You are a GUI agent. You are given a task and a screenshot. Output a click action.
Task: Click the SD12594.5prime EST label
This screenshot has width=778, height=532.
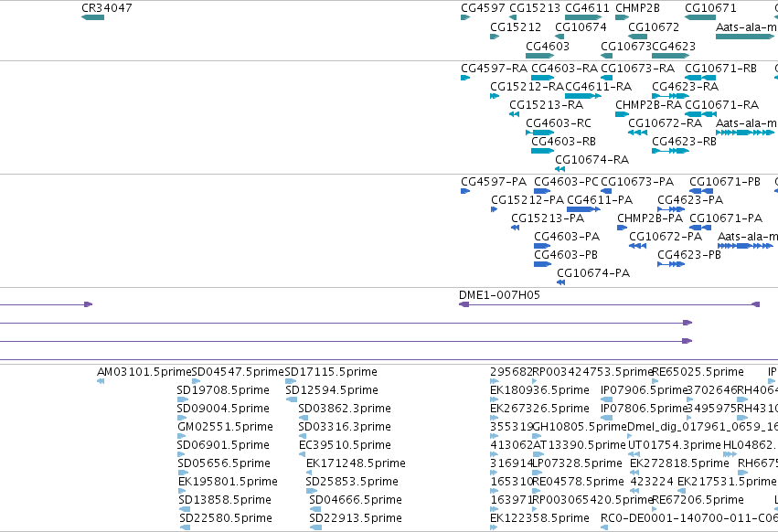332,390
